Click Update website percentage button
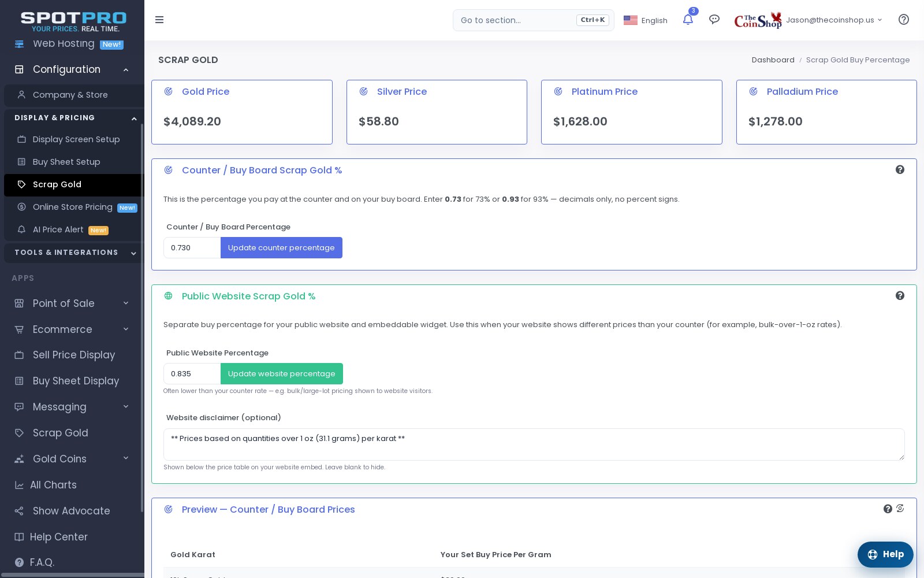Image resolution: width=924 pixels, height=578 pixels. tap(282, 373)
